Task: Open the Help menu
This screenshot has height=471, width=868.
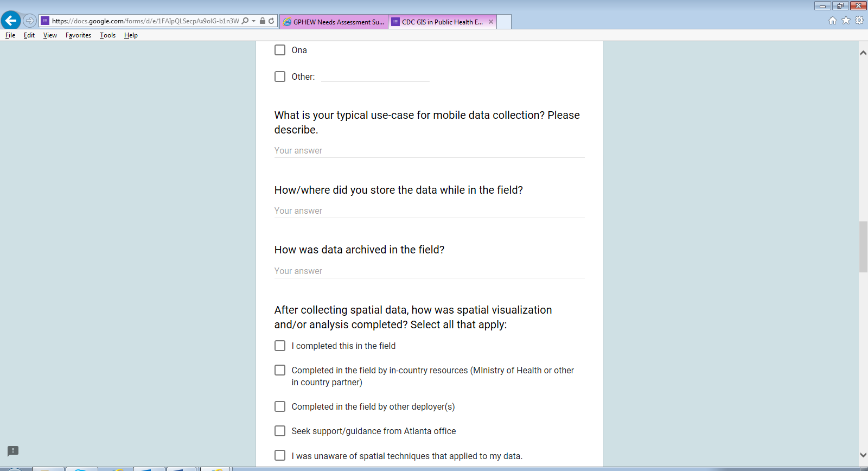Action: 131,35
